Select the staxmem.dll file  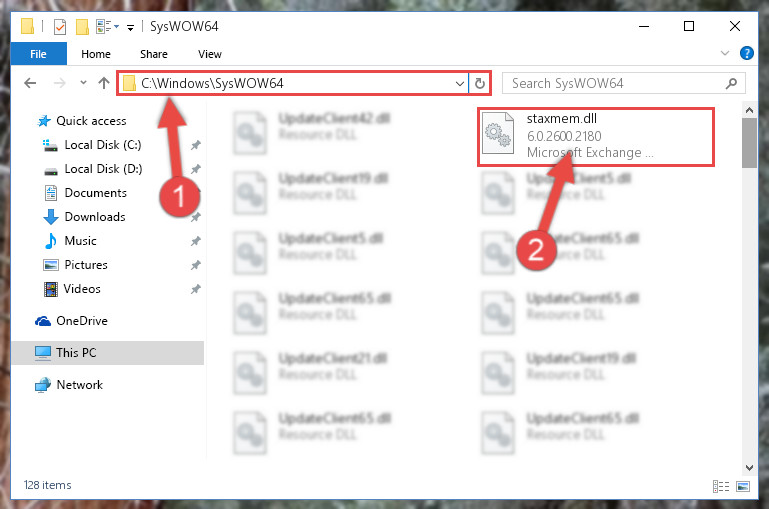click(x=596, y=137)
